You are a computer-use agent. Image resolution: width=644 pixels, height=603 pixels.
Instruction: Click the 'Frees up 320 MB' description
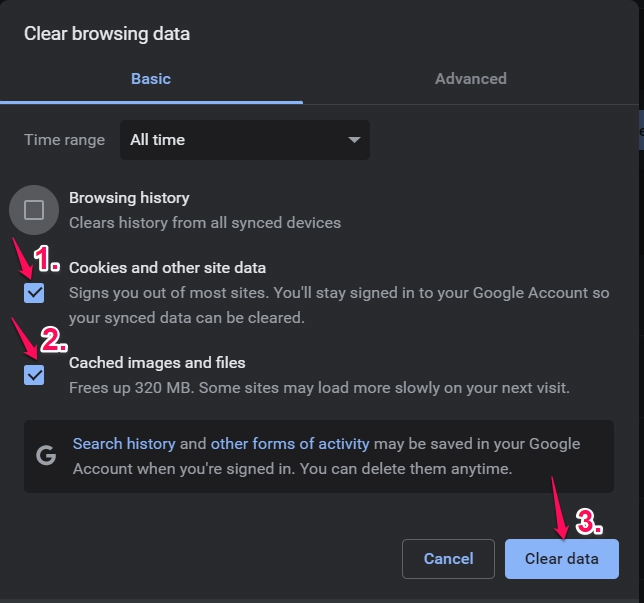coord(319,387)
